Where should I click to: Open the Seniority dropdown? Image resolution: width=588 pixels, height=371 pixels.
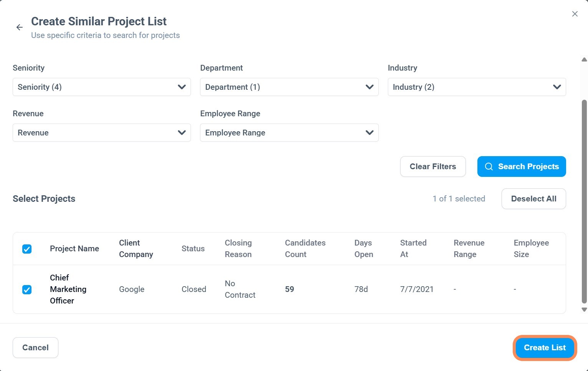[102, 87]
